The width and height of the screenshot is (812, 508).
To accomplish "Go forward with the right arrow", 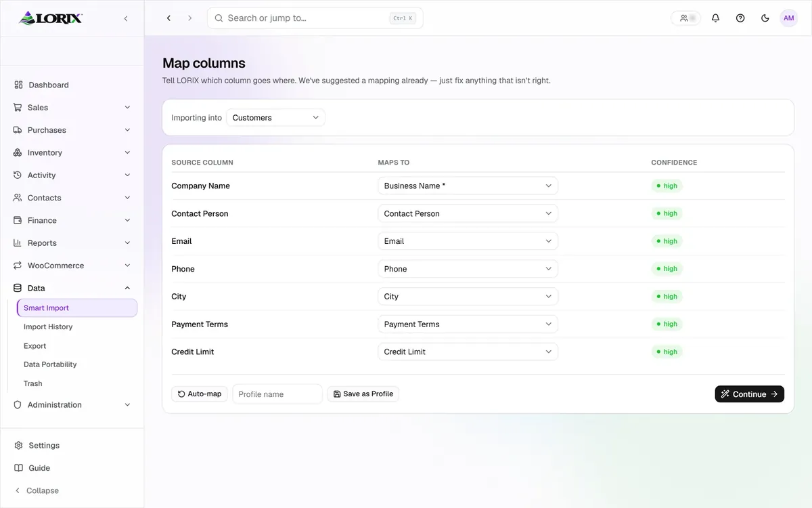I will (189, 18).
